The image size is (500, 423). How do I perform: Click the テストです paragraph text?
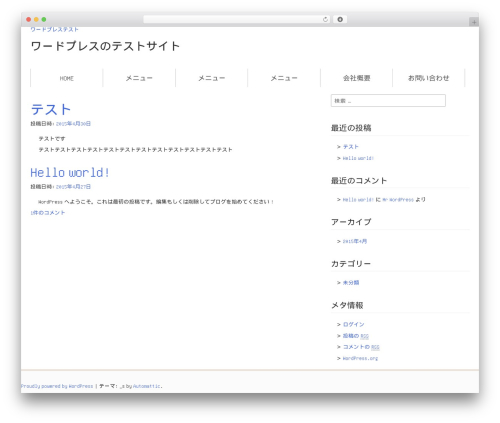(x=52, y=139)
